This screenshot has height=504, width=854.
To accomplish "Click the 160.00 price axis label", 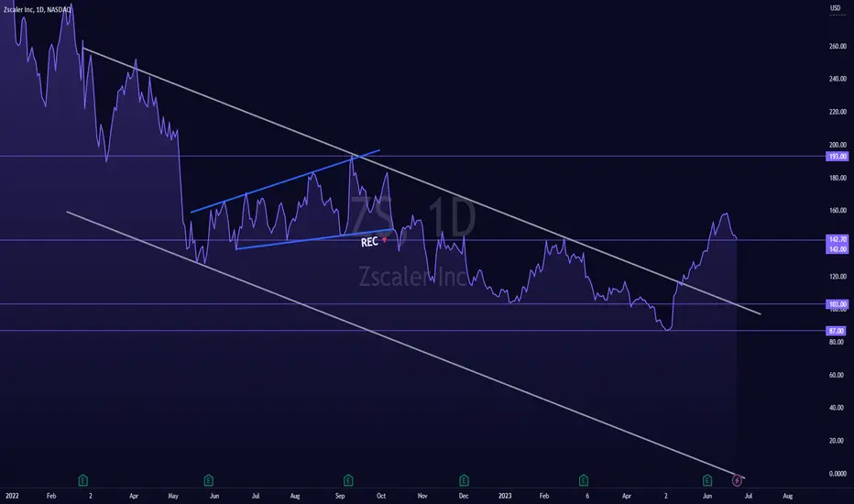I will [838, 211].
